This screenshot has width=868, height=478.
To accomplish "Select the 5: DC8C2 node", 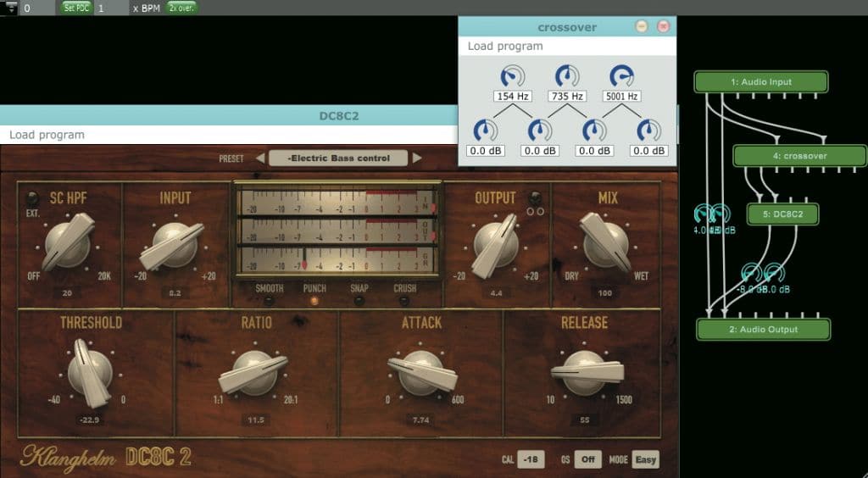I will (782, 214).
